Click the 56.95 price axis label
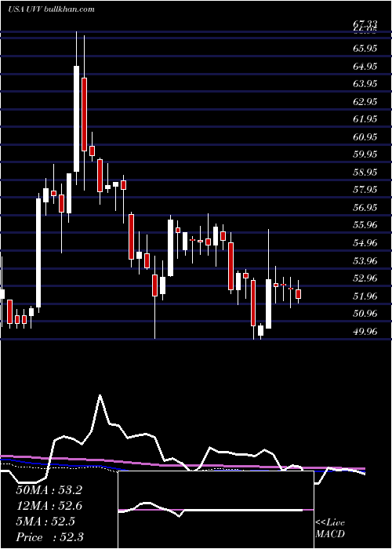This screenshot has height=549, width=392. [x=365, y=207]
